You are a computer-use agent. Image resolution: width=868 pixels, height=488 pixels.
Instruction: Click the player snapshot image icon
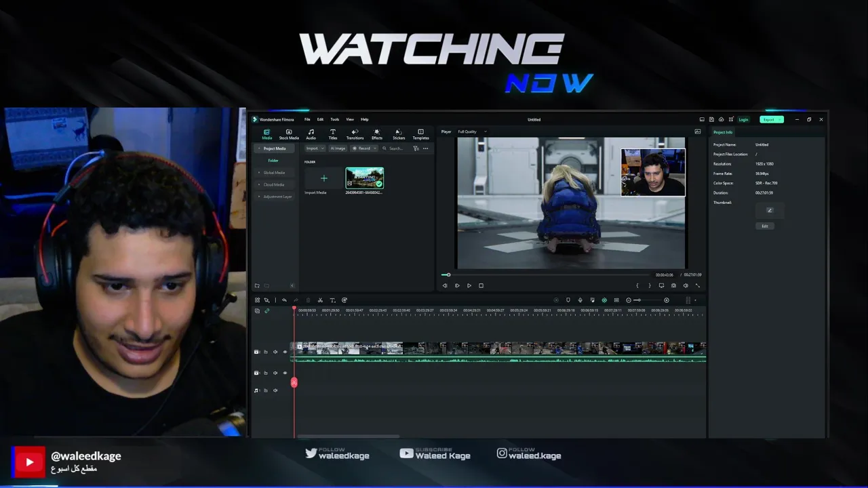pos(698,131)
